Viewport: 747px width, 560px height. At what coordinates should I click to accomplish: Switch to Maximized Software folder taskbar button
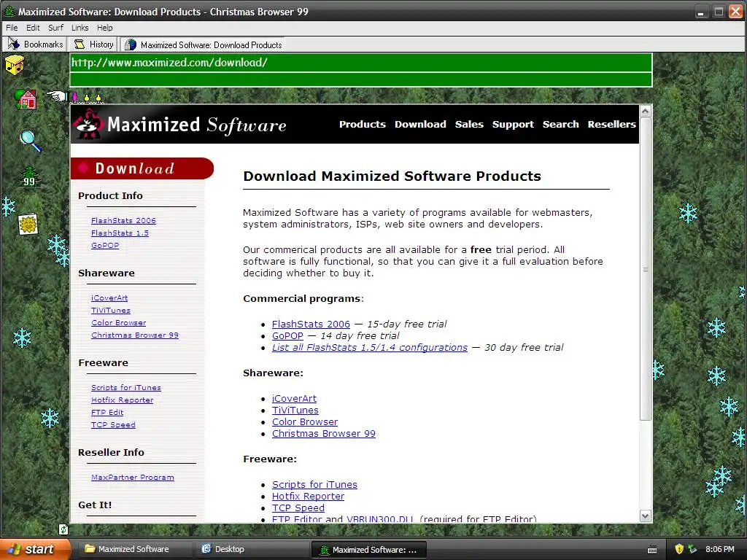coord(133,549)
